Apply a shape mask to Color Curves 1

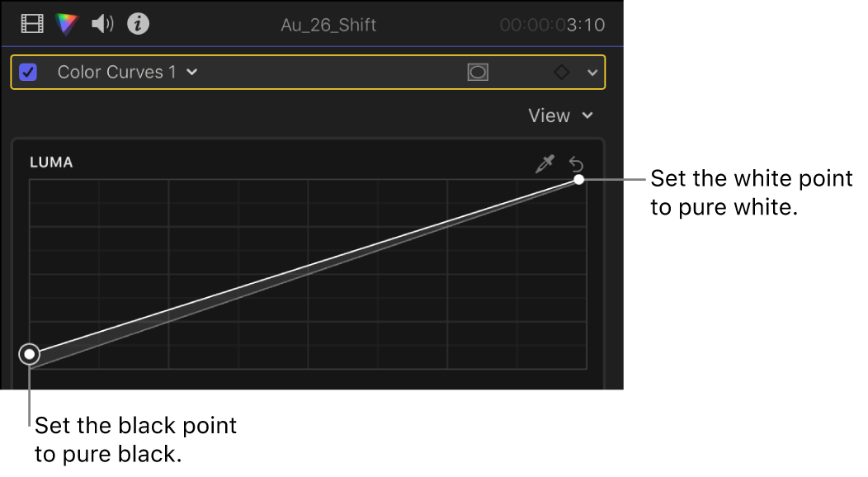[479, 72]
